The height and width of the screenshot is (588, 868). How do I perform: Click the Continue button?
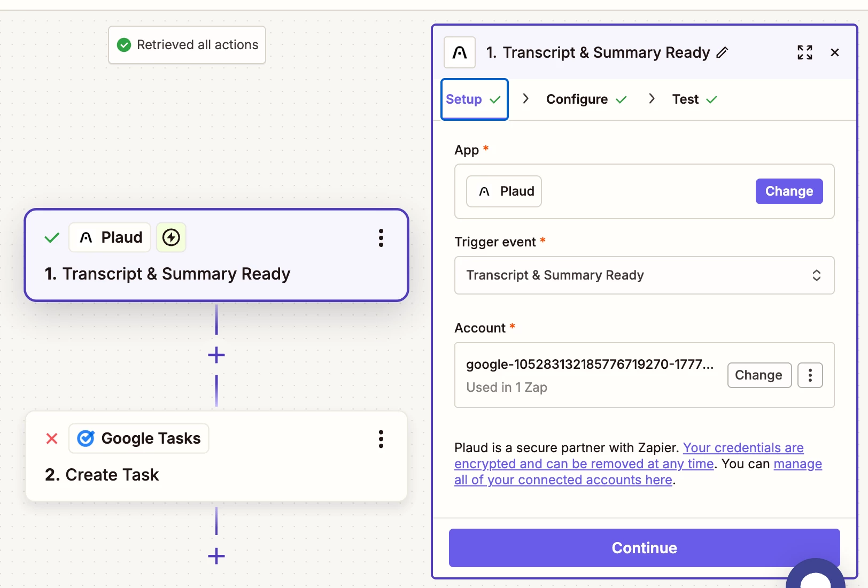pyautogui.click(x=644, y=548)
